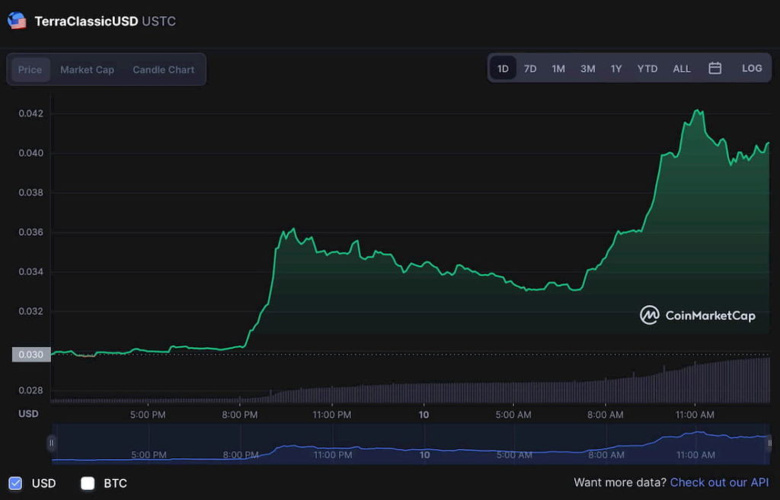Image resolution: width=780 pixels, height=500 pixels.
Task: Show ALL historical price data
Action: [x=681, y=69]
